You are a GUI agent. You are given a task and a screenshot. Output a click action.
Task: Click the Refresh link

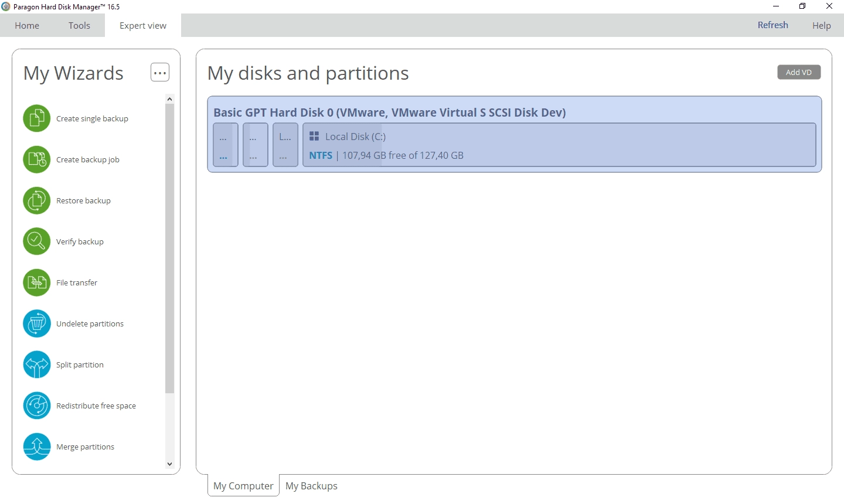772,25
